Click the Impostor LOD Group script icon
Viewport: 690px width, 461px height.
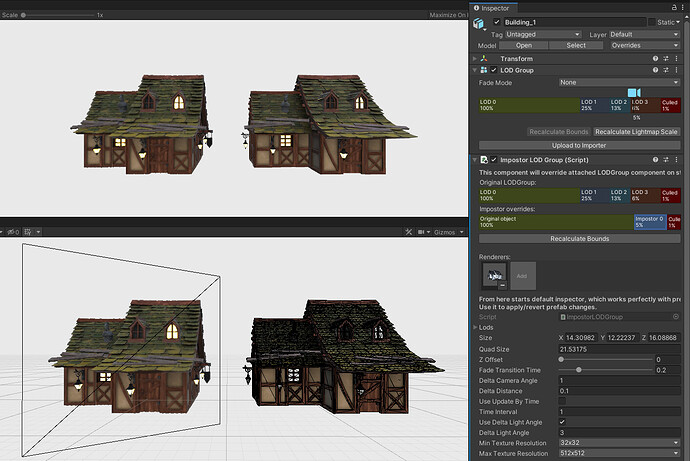click(x=484, y=160)
